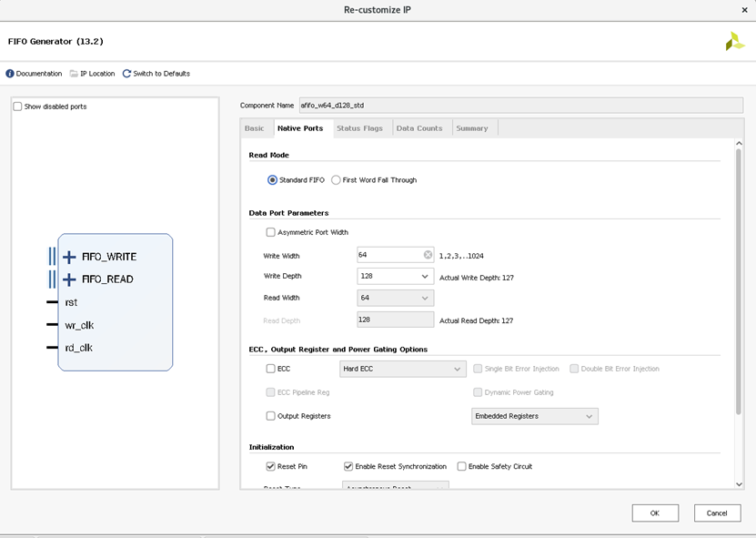This screenshot has width=756, height=538.
Task: Select First Word Fall Through mode
Action: point(336,180)
